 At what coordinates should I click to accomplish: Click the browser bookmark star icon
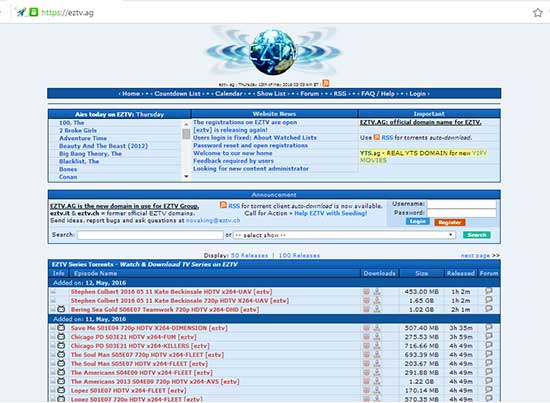point(537,13)
